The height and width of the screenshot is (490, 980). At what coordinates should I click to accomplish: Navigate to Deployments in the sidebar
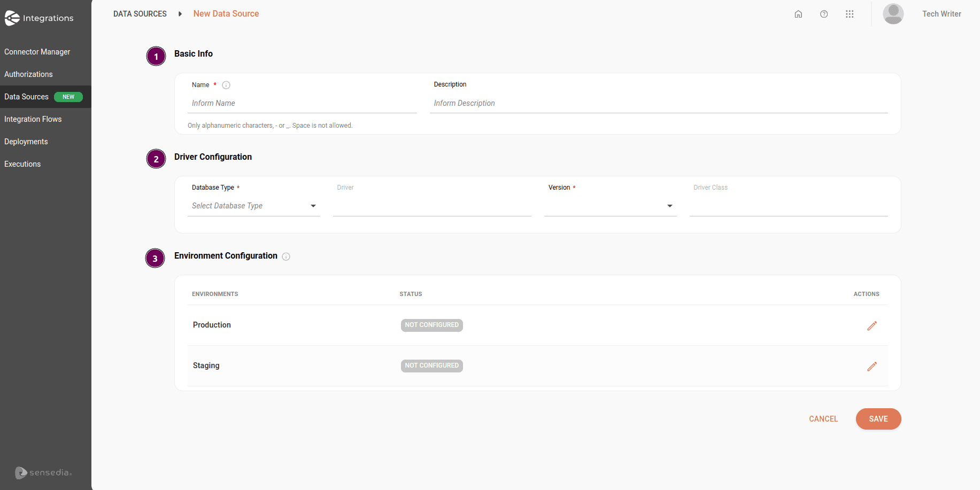pyautogui.click(x=26, y=142)
